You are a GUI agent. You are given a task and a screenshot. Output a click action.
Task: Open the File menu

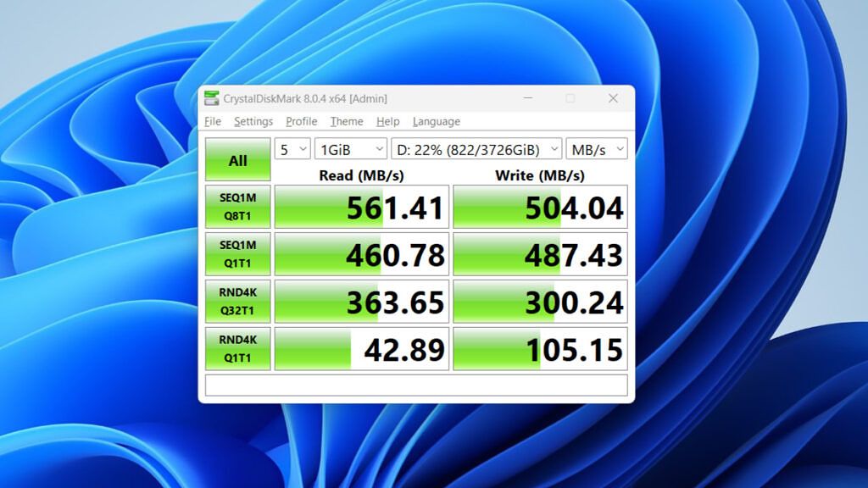click(x=212, y=121)
